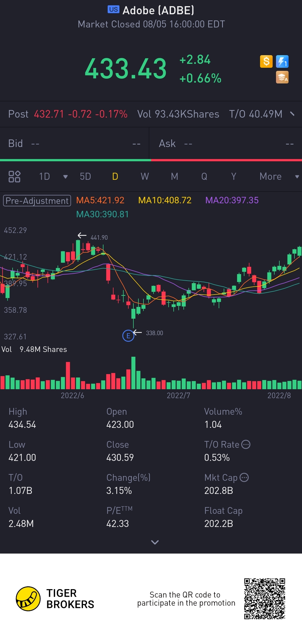Select the D daily chart tab
Image resolution: width=302 pixels, height=644 pixels.
(115, 176)
